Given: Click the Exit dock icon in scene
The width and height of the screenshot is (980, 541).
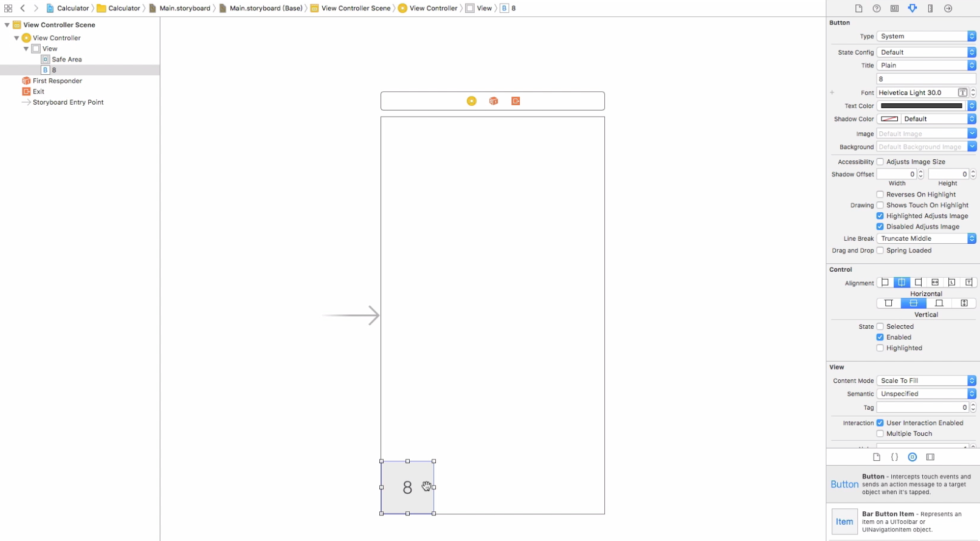Looking at the screenshot, I should tap(516, 101).
